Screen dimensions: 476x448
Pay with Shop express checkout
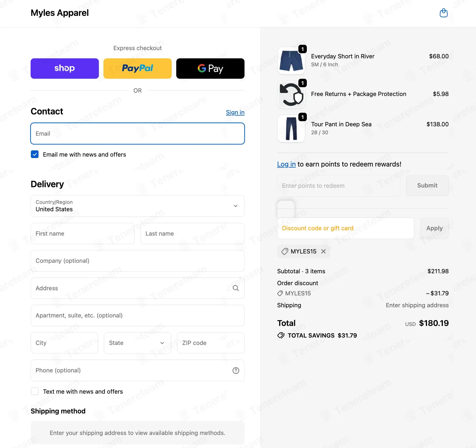[x=65, y=69]
